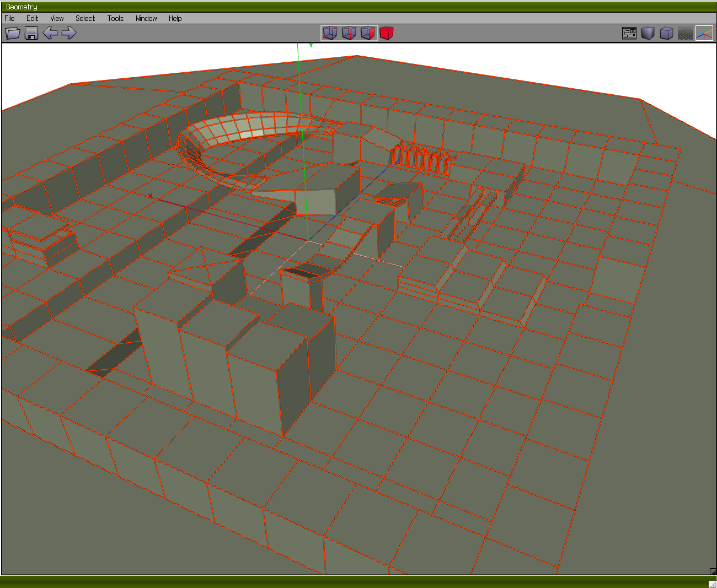Open the Edit menu
This screenshot has height=588, width=717.
33,18
